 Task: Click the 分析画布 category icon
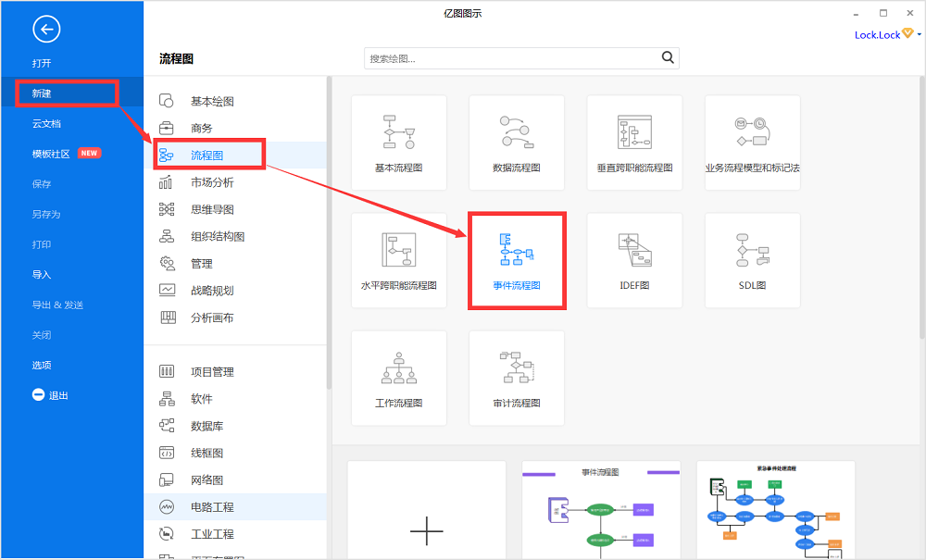[x=168, y=317]
